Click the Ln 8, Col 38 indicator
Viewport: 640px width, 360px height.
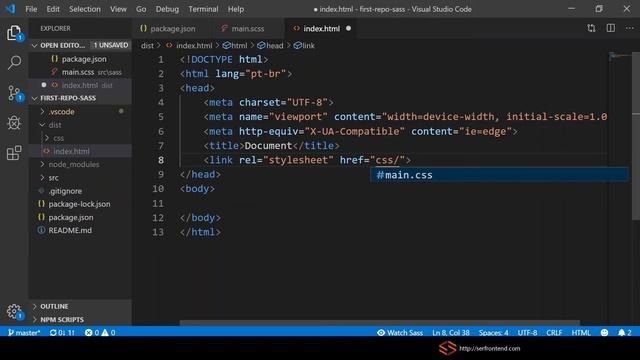pos(451,333)
